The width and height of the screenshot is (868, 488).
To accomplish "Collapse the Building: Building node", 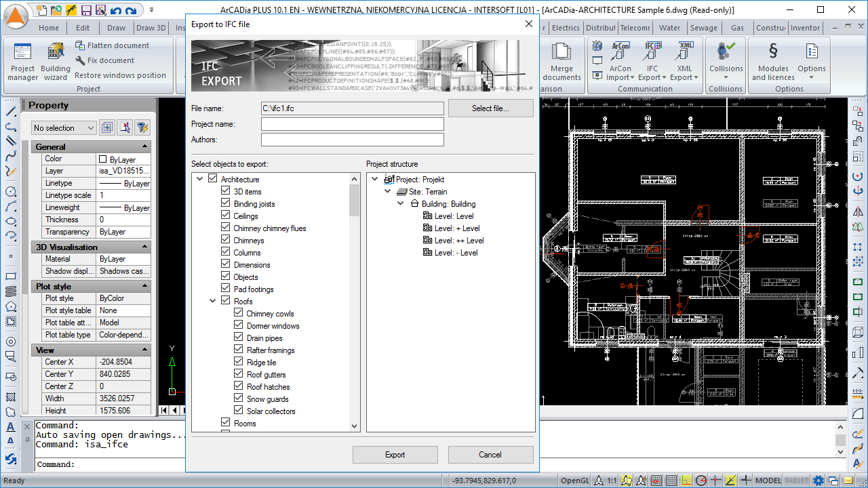I will point(401,203).
